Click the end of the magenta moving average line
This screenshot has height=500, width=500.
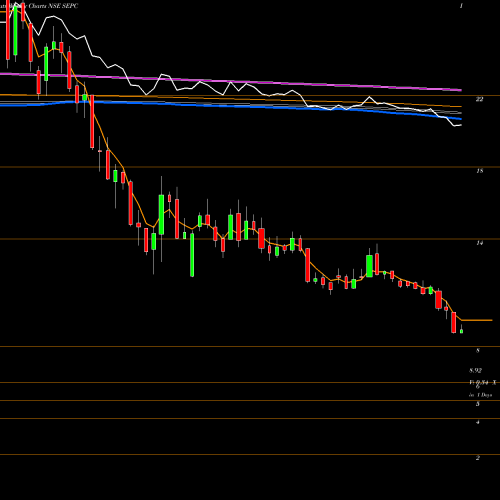tap(461, 90)
